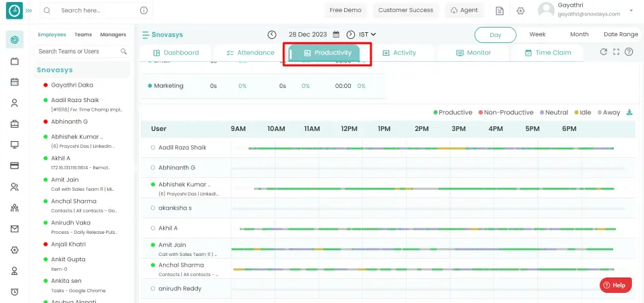644x303 pixels.
Task: Open the briefcase sidebar icon
Action: (x=14, y=124)
